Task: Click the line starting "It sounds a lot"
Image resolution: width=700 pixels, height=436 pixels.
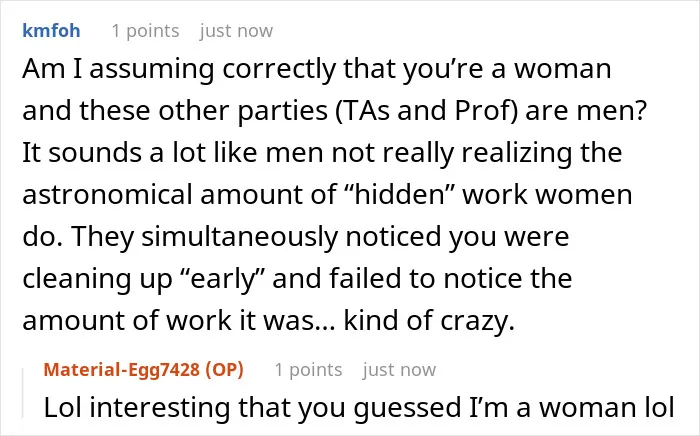Action: coord(322,153)
